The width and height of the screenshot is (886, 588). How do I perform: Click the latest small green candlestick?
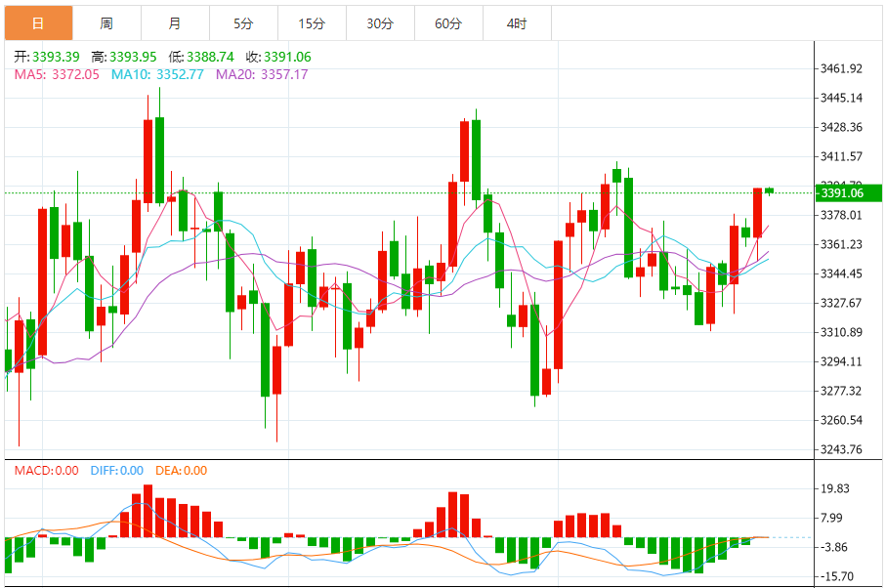tap(769, 190)
